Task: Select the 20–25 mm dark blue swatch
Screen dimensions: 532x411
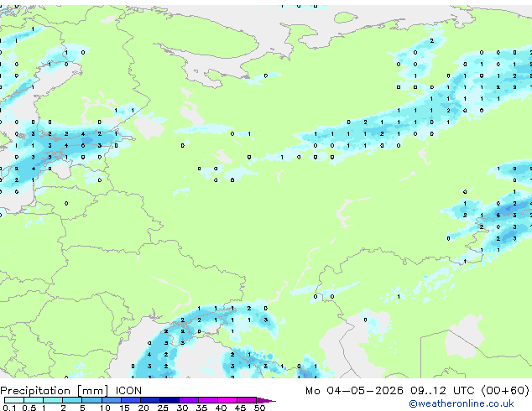Action: coord(149,400)
